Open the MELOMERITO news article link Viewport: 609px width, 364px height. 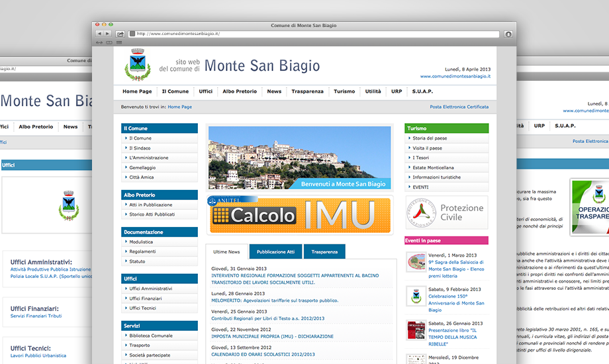coord(275,300)
